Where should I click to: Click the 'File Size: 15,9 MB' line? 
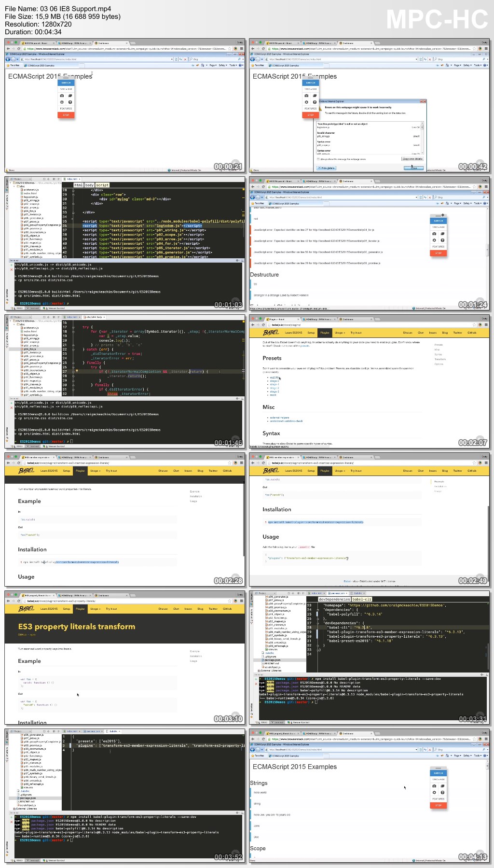(63, 16)
